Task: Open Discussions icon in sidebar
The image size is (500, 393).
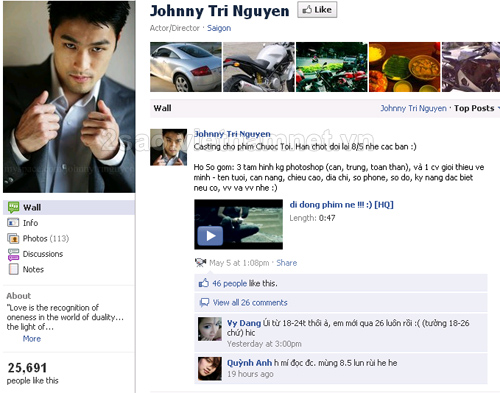Action: (x=13, y=254)
